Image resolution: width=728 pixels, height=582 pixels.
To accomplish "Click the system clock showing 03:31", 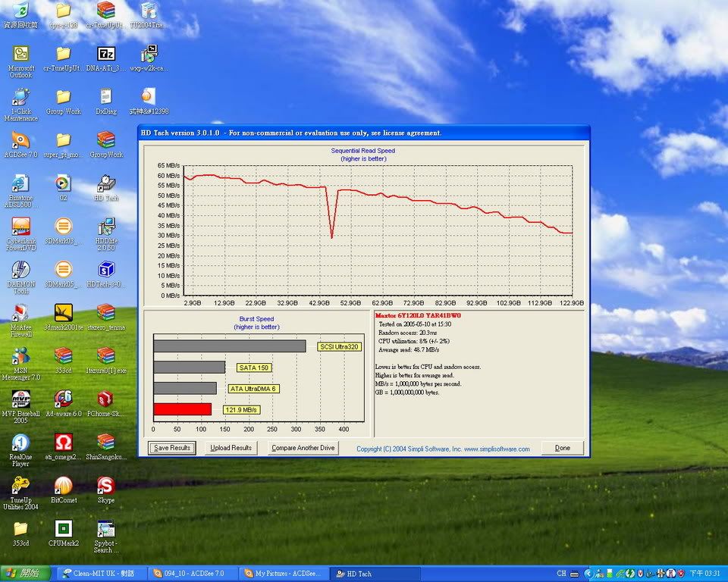I will [x=704, y=574].
